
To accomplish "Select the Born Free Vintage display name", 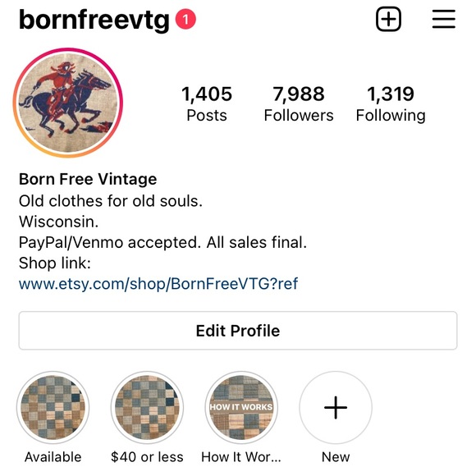I will coord(88,179).
